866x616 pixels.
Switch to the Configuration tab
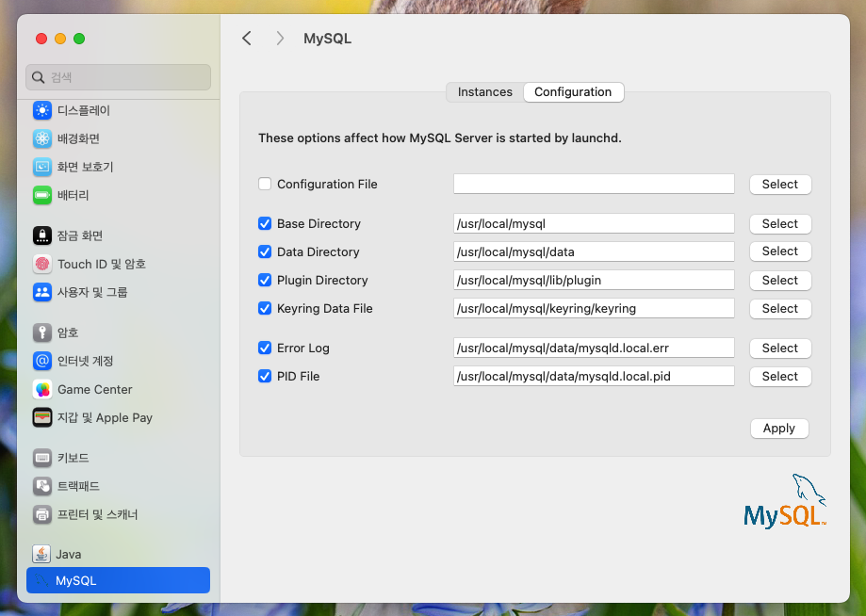[573, 92]
